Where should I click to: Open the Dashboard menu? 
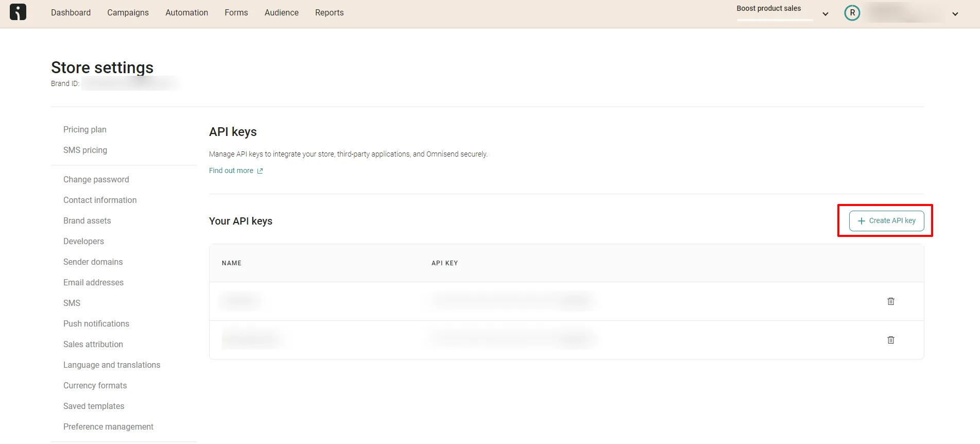[x=71, y=13]
